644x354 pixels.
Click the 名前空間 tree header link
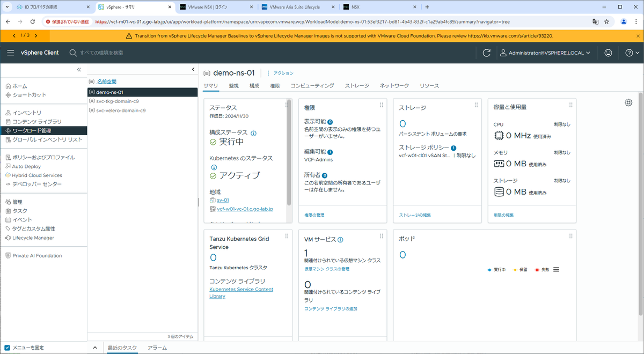pos(106,82)
